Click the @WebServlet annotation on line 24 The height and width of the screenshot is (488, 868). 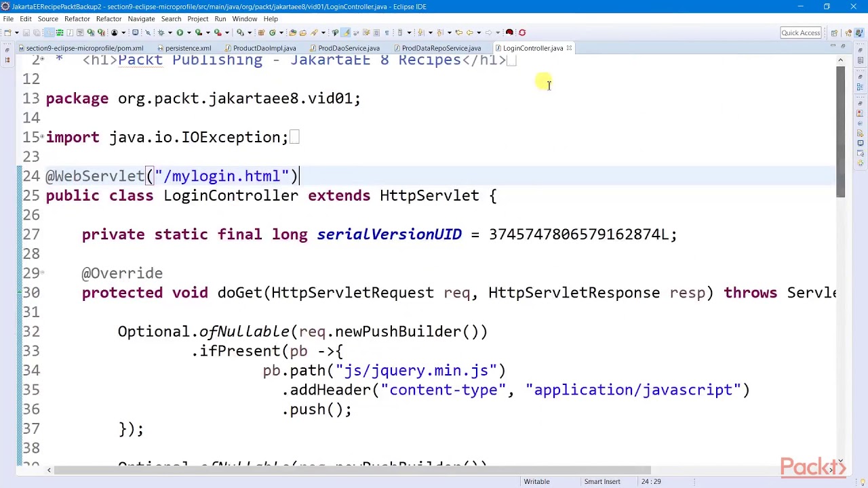95,176
